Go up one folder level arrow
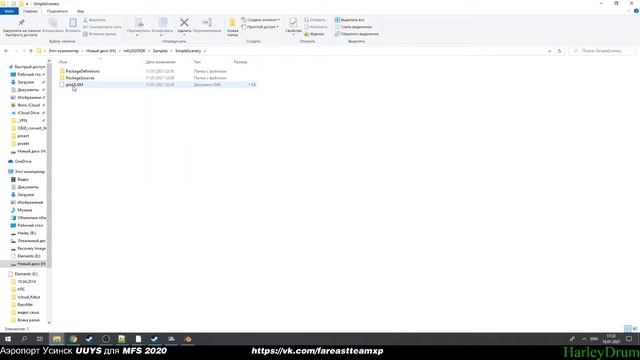The width and height of the screenshot is (640, 360). coord(31,51)
